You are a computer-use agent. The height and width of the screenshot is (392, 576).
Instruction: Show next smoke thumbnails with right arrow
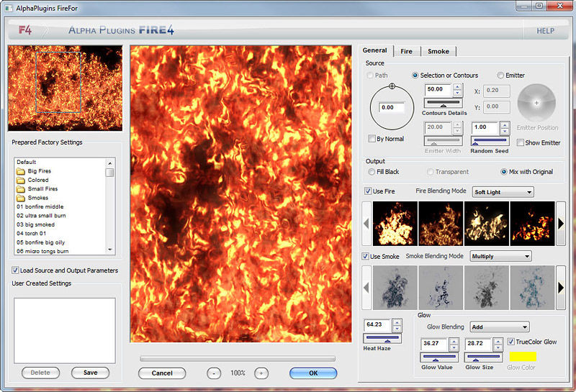click(561, 288)
